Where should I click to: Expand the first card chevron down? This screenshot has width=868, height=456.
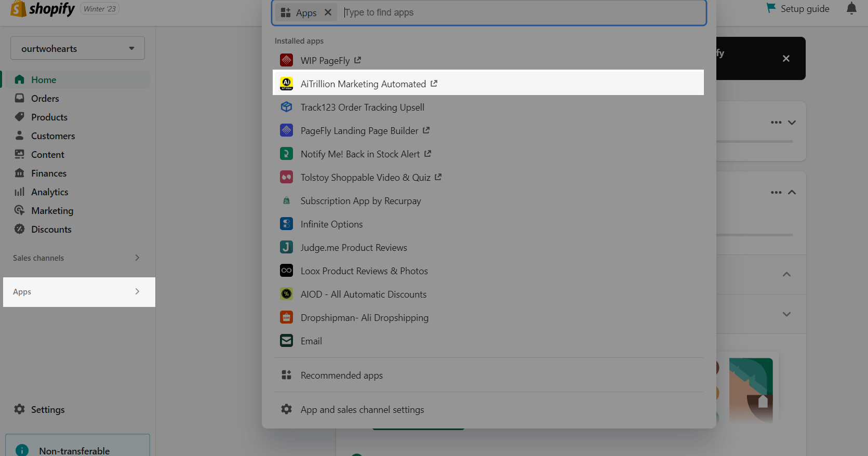tap(792, 123)
